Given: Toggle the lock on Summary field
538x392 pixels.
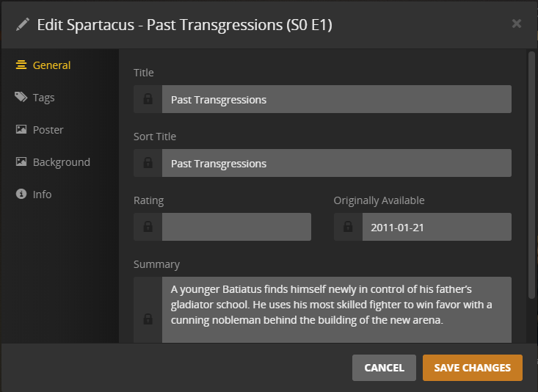Looking at the screenshot, I should click(148, 319).
